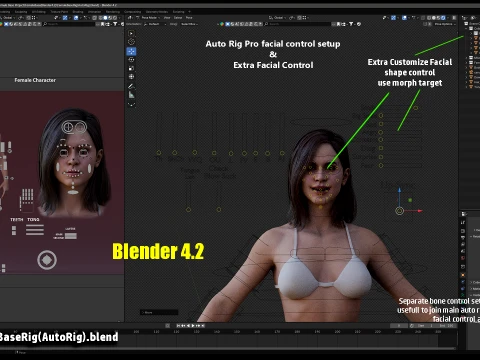
Task: Click the red X axis gizmo arrow
Action: (x=419, y=211)
